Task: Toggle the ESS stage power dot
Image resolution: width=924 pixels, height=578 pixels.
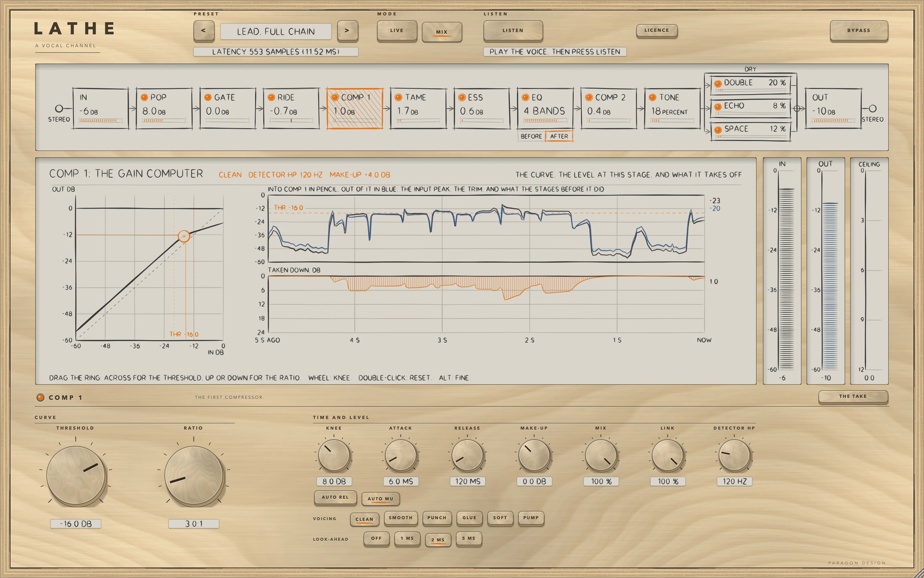Action: click(462, 98)
